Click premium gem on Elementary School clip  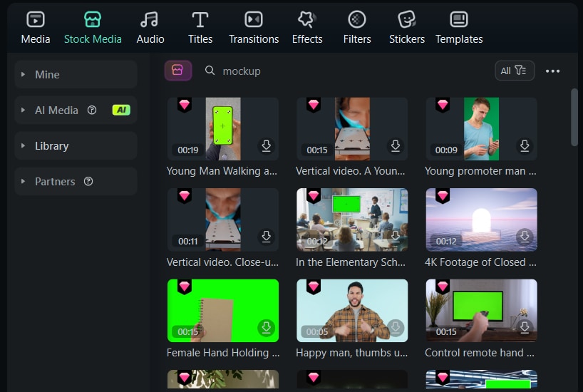tap(314, 195)
